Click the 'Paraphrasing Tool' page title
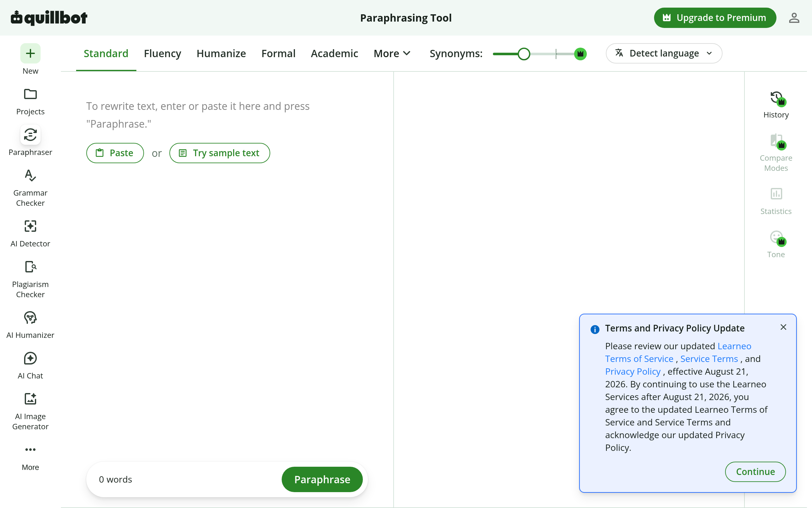 tap(406, 18)
